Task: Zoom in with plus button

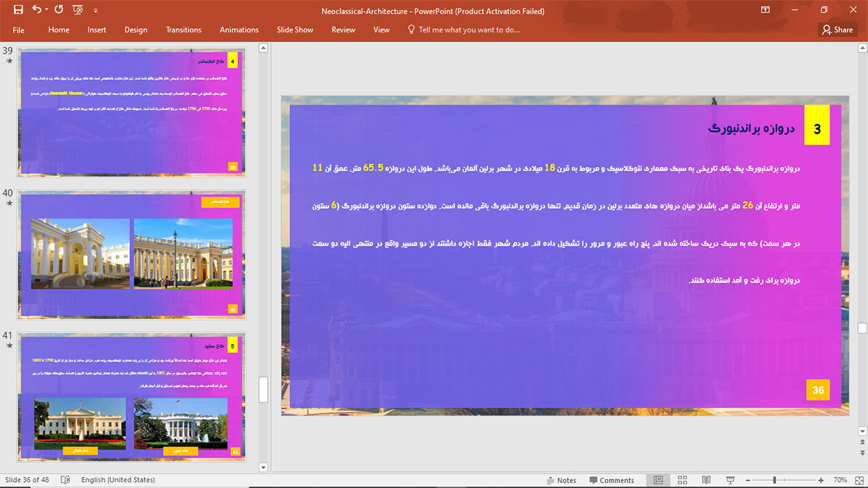Action: [x=821, y=480]
